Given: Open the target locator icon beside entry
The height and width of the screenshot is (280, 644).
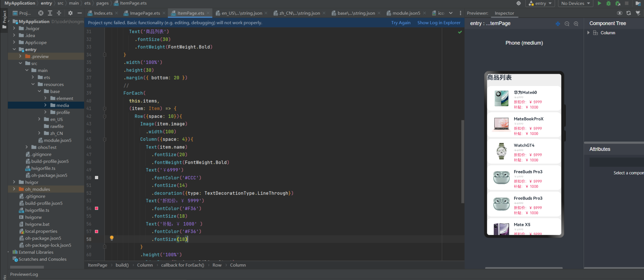Looking at the screenshot, I should click(519, 3).
